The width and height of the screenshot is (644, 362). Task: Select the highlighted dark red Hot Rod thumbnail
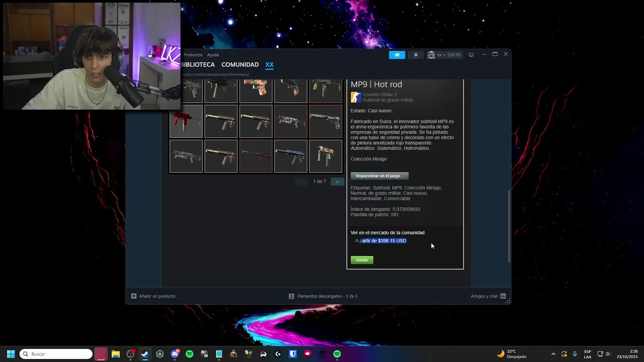click(256, 156)
